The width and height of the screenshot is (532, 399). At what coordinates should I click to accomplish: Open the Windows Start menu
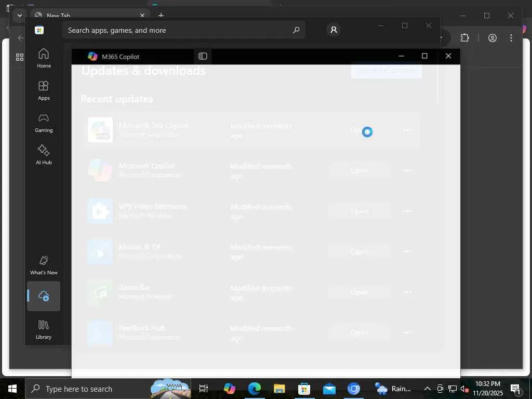pyautogui.click(x=12, y=389)
